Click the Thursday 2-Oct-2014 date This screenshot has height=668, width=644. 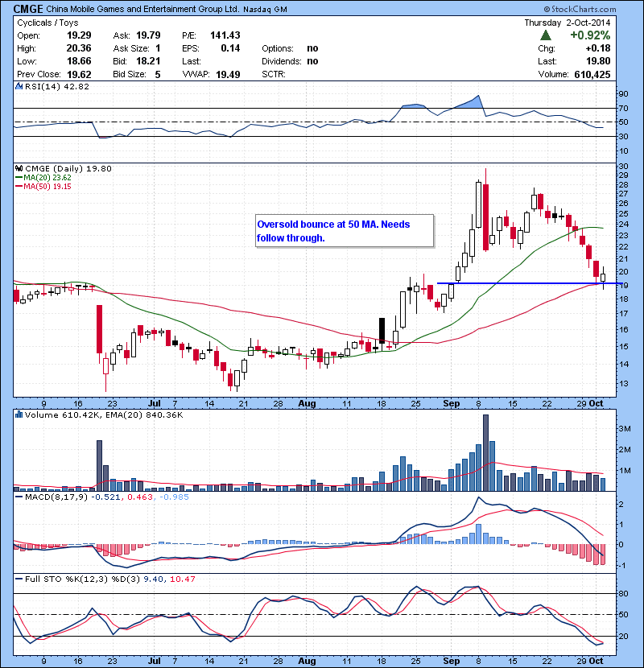point(568,23)
